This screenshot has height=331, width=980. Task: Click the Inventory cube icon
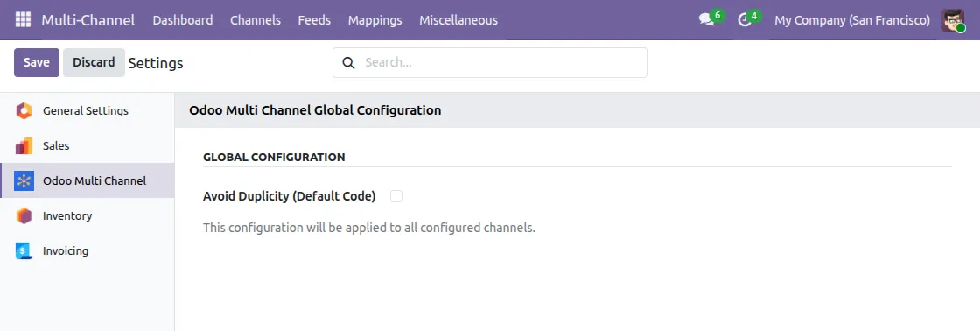click(24, 216)
